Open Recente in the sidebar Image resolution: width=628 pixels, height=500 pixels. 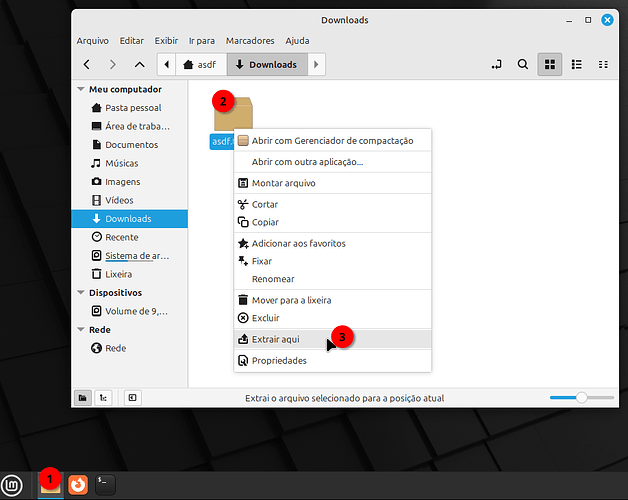coord(129,237)
